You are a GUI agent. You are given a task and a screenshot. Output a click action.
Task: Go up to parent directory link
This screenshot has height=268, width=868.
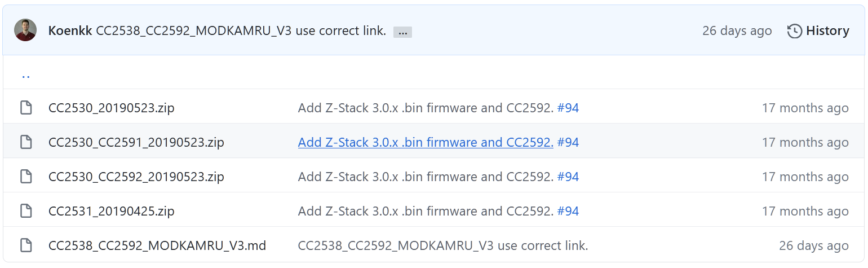26,74
